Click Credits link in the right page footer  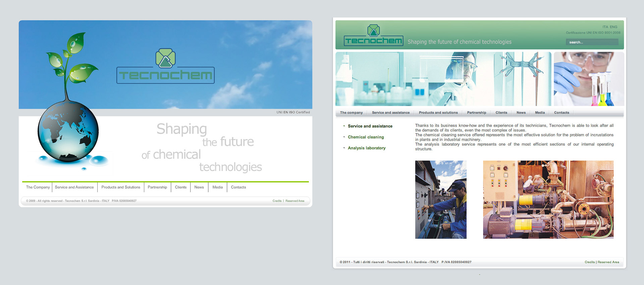pos(590,262)
